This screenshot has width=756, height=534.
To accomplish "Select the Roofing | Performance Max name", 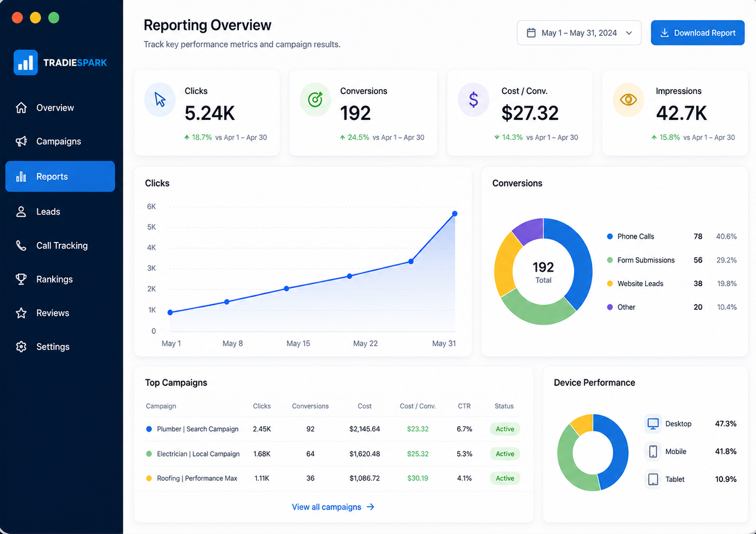I will [x=197, y=478].
